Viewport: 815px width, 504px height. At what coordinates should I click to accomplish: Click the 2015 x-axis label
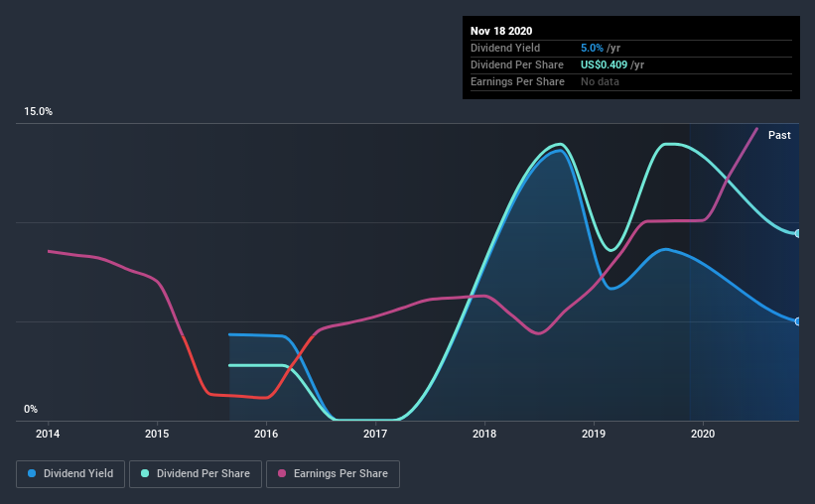157,434
